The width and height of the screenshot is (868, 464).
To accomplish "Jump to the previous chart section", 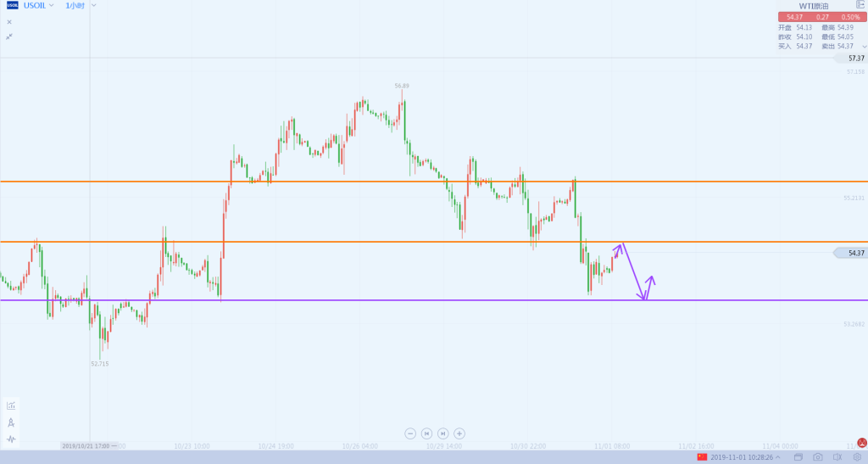I will [426, 433].
